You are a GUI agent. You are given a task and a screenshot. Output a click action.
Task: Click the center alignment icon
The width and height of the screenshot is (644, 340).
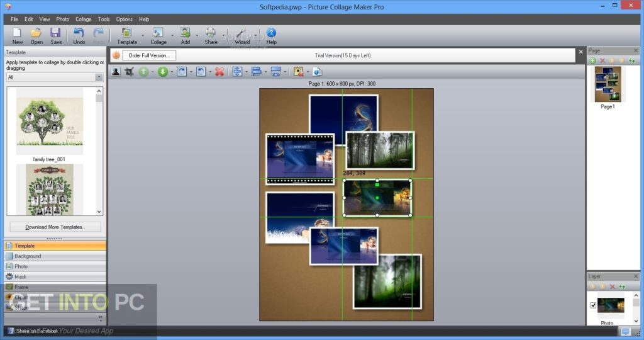point(237,72)
